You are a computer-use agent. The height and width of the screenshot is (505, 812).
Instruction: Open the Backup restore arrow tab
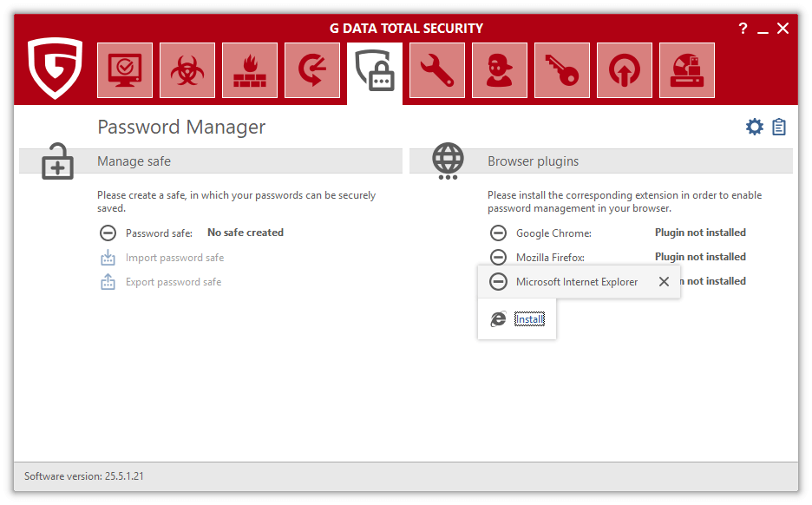312,70
